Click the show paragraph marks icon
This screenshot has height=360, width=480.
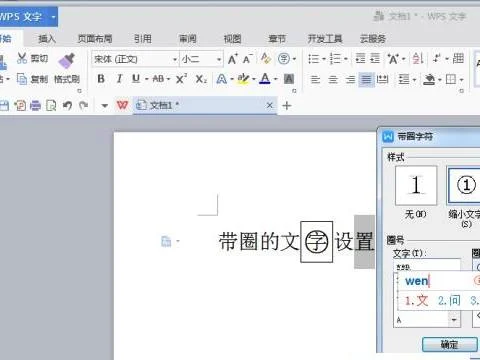pos(437,58)
